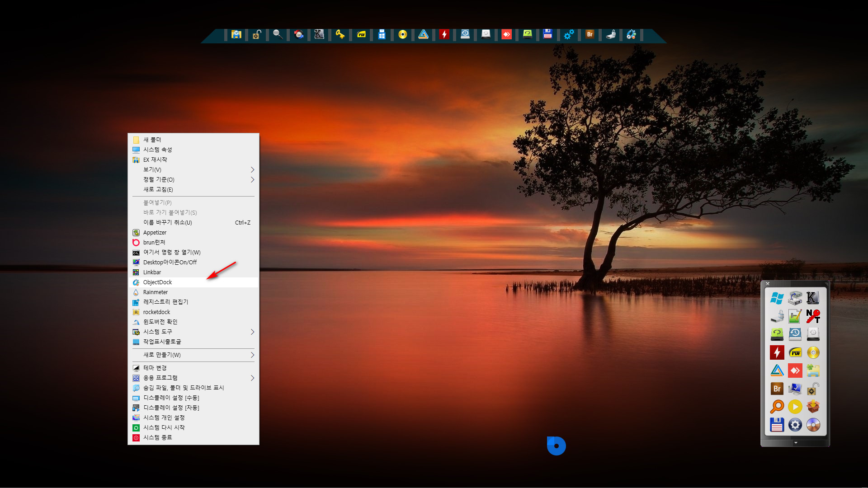This screenshot has width=868, height=488.
Task: Open the folder-refresh icon in the horizontal dock
Action: (236, 34)
